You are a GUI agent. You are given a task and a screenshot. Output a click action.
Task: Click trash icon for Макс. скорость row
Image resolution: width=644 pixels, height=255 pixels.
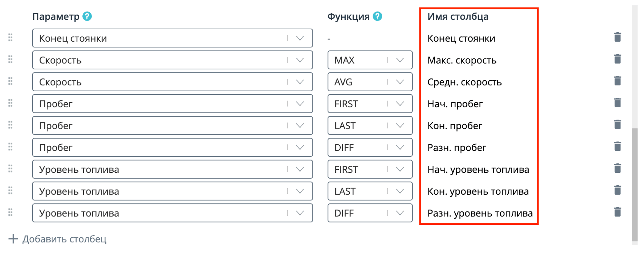click(x=617, y=59)
